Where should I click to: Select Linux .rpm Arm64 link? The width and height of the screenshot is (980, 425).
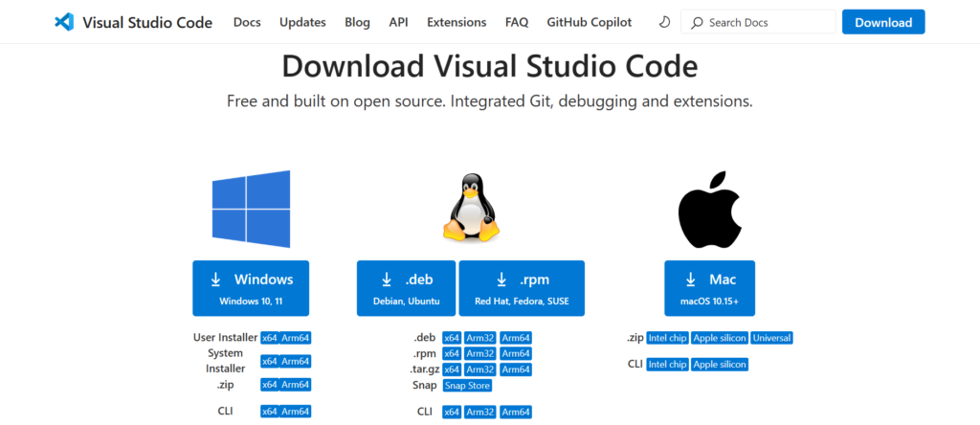tap(516, 354)
